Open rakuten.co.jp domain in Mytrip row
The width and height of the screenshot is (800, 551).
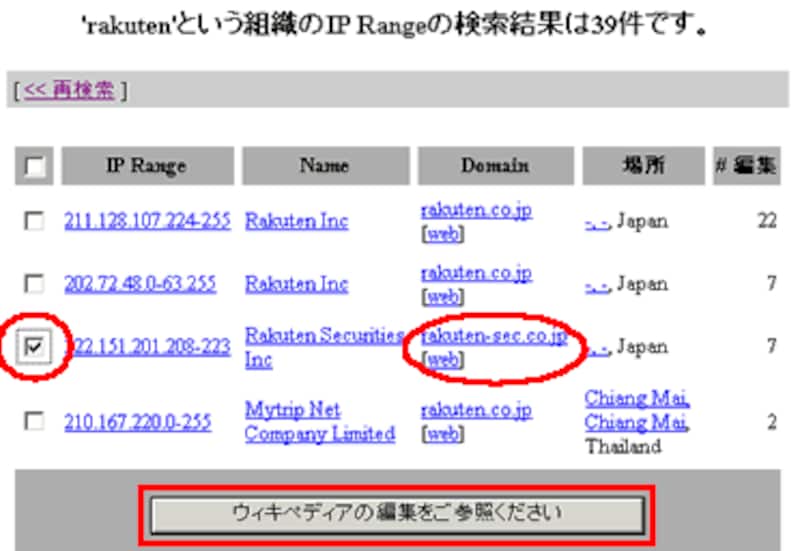coord(477,410)
